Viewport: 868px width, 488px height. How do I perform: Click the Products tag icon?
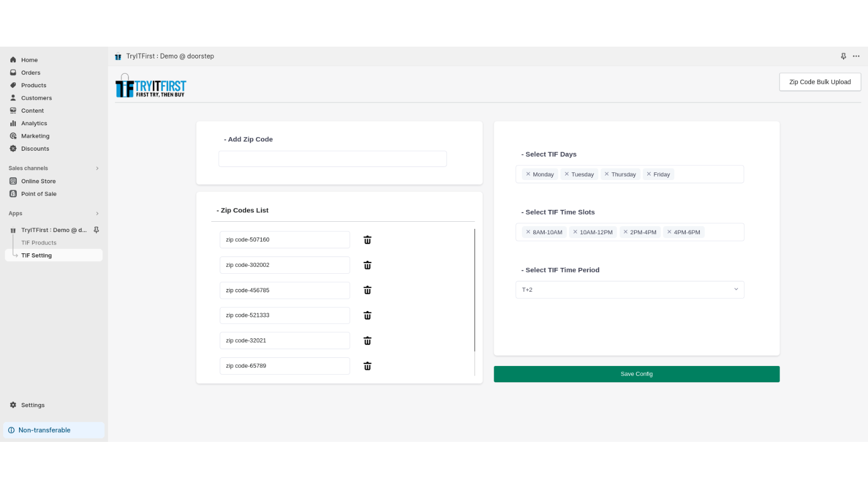tap(13, 85)
